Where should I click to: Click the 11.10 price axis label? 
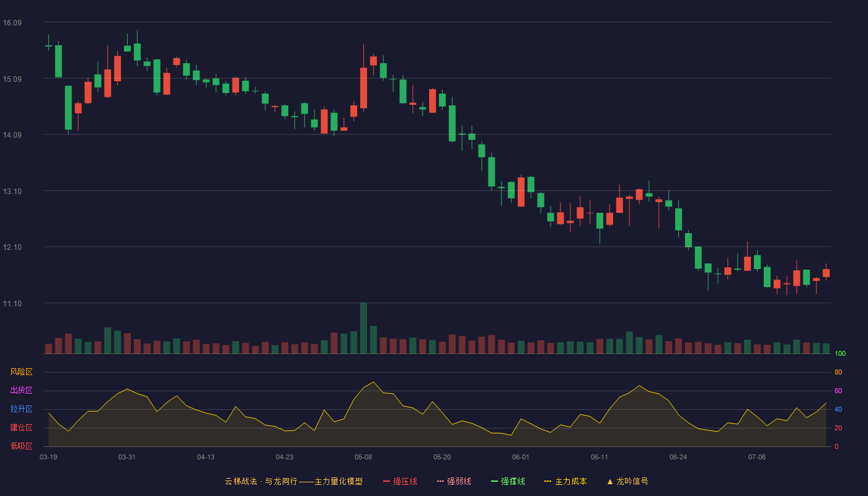[12, 304]
